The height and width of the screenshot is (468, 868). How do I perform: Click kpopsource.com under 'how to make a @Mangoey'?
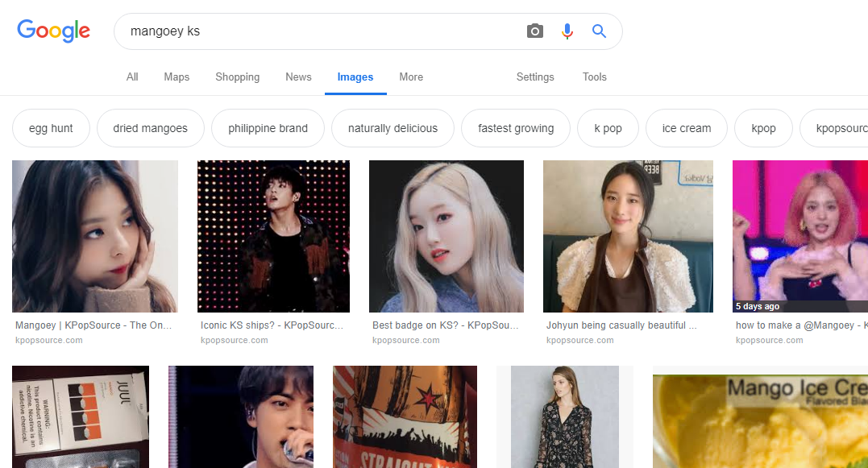pyautogui.click(x=770, y=340)
